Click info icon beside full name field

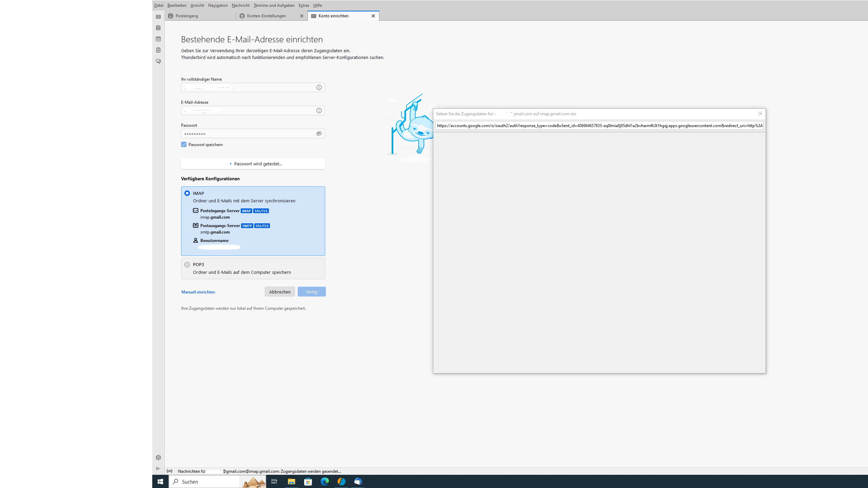coord(319,87)
